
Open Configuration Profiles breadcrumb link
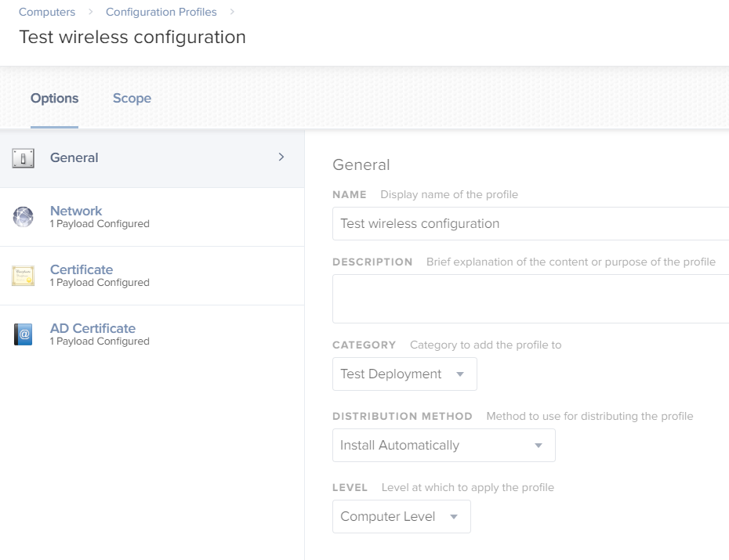click(x=161, y=12)
